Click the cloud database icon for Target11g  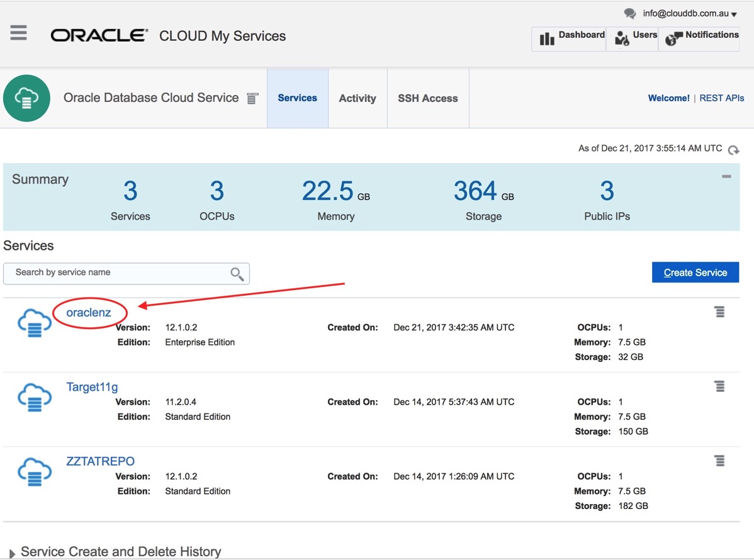(x=35, y=397)
